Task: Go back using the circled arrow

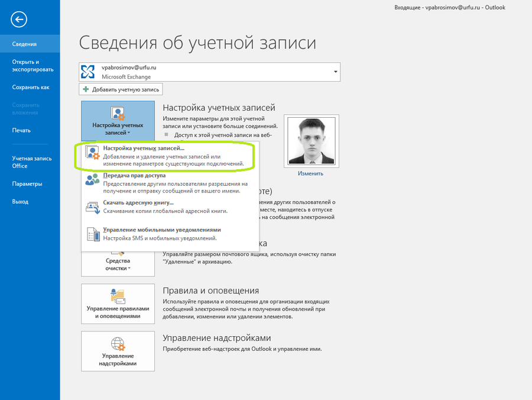Action: (x=19, y=20)
